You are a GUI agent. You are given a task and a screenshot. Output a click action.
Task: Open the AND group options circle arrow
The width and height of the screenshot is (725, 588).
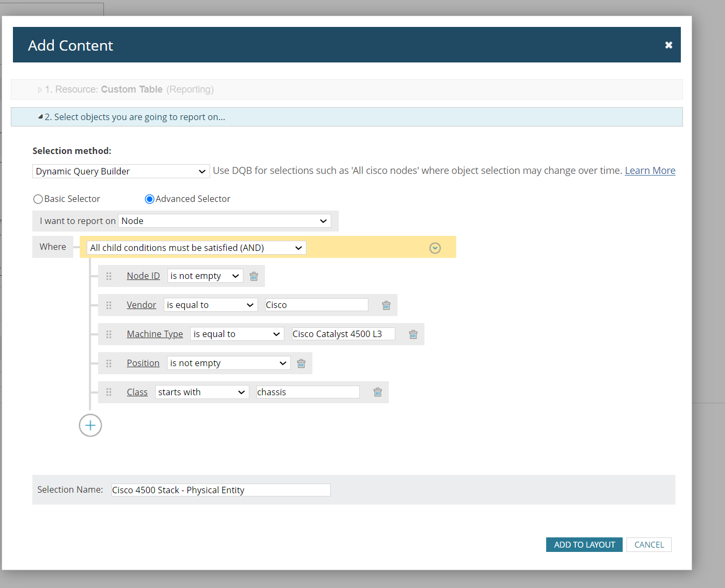click(x=435, y=248)
